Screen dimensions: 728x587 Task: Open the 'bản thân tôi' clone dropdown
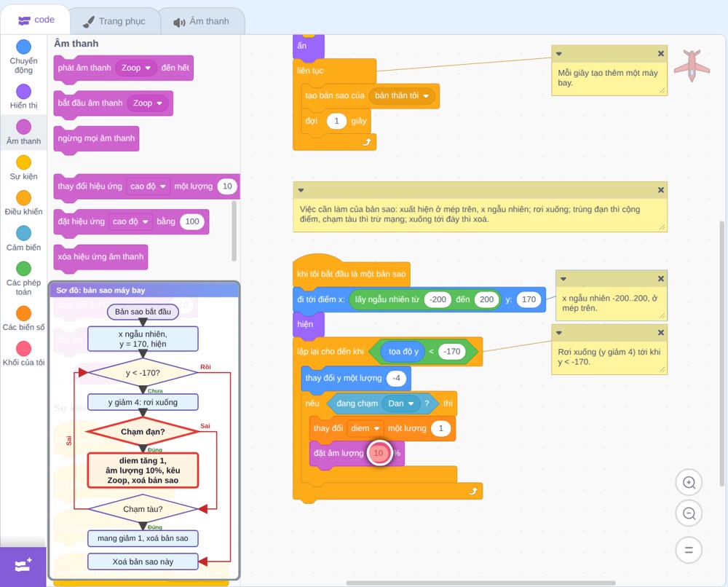tap(402, 95)
